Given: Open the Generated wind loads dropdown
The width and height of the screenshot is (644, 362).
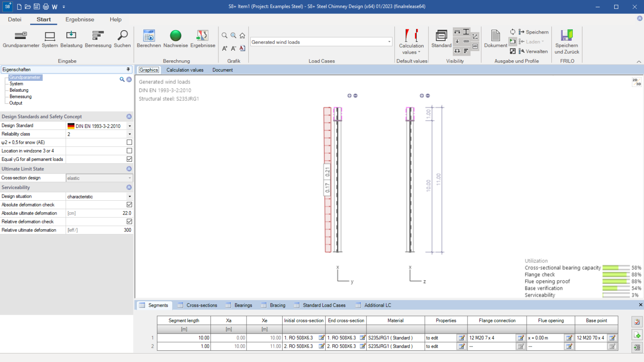Looking at the screenshot, I should click(389, 42).
